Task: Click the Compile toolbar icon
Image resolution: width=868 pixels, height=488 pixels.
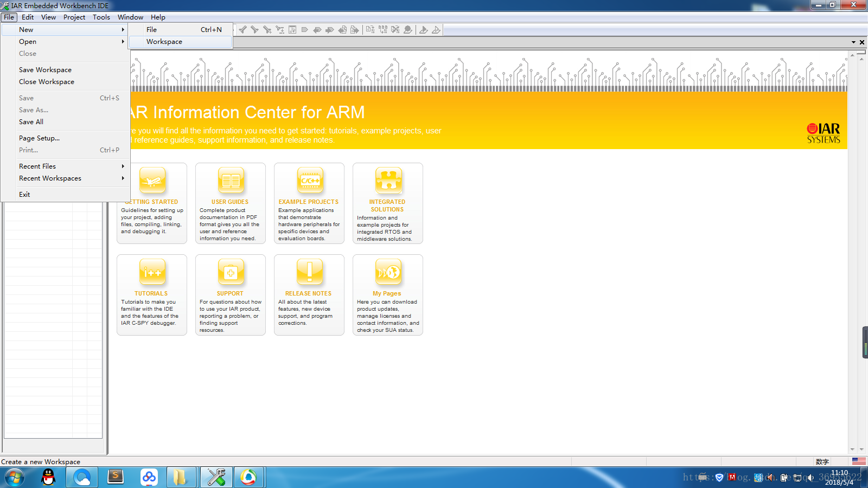Action: tap(371, 29)
